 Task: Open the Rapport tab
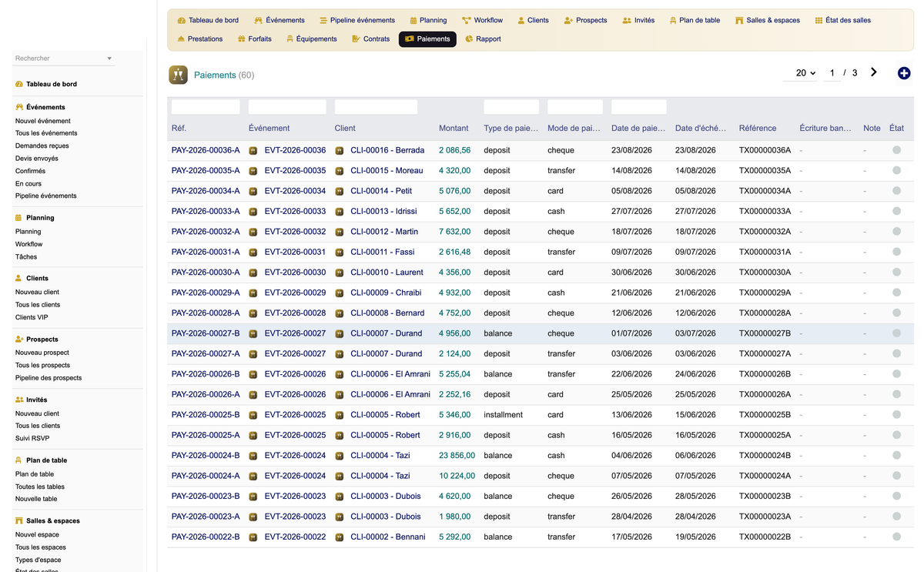483,38
